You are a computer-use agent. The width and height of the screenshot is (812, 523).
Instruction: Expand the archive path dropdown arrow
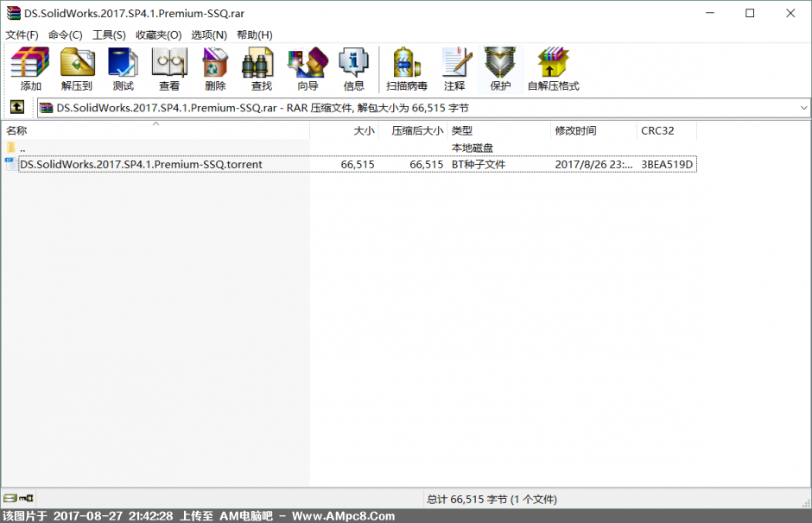pos(803,108)
